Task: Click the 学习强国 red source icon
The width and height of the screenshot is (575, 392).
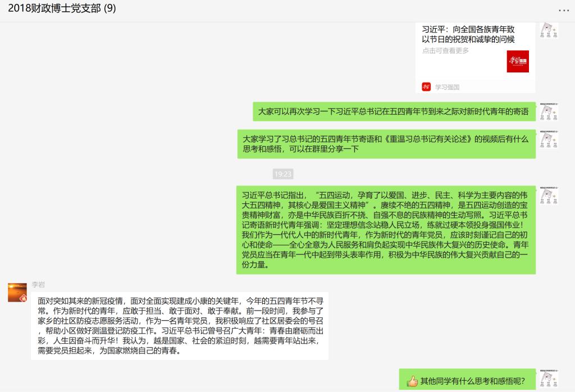Action: pyautogui.click(x=427, y=87)
